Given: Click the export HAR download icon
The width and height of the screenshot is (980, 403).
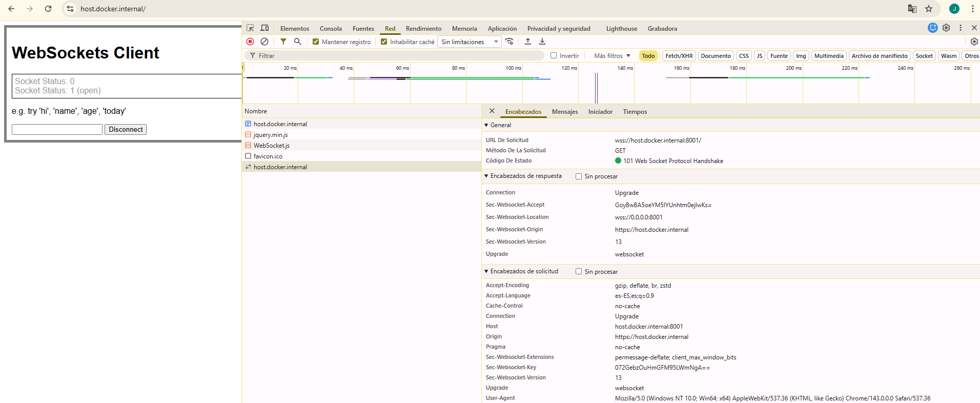Looking at the screenshot, I should [542, 42].
